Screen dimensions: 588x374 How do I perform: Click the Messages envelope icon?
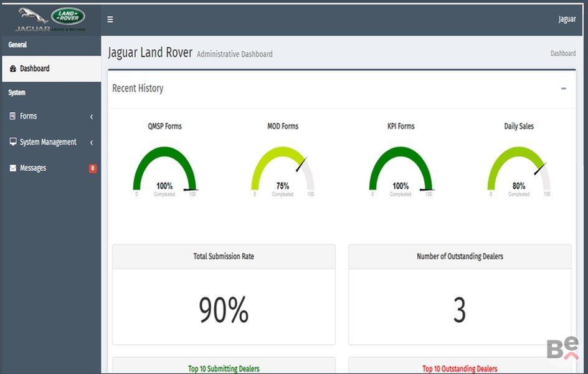(x=13, y=168)
